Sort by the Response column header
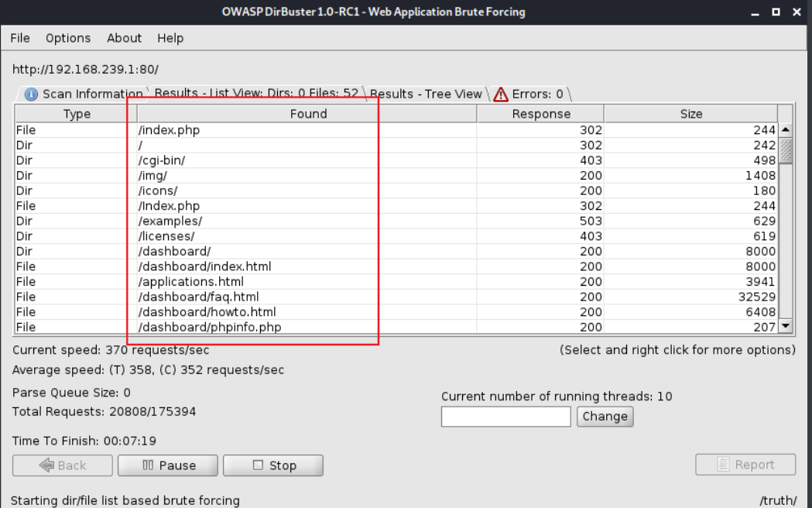Image resolution: width=812 pixels, height=508 pixels. (x=540, y=114)
